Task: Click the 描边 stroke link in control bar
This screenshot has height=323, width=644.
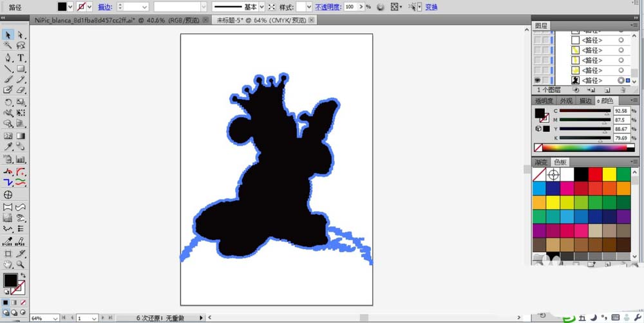Action: coord(105,7)
